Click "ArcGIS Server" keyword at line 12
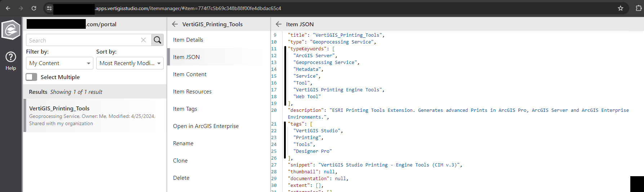The image size is (644, 192). click(x=314, y=56)
